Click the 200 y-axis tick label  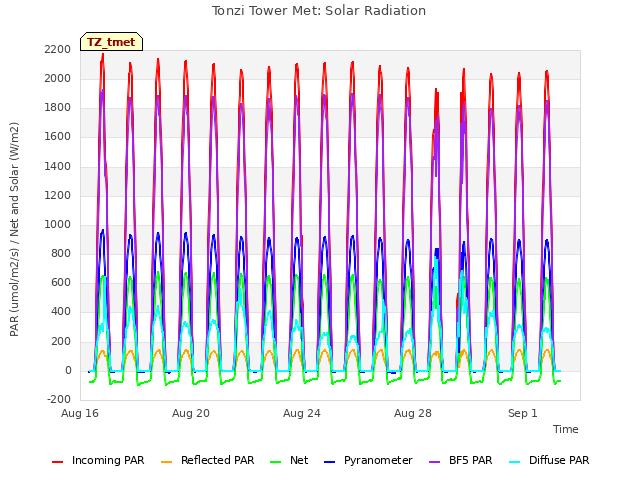61,341
